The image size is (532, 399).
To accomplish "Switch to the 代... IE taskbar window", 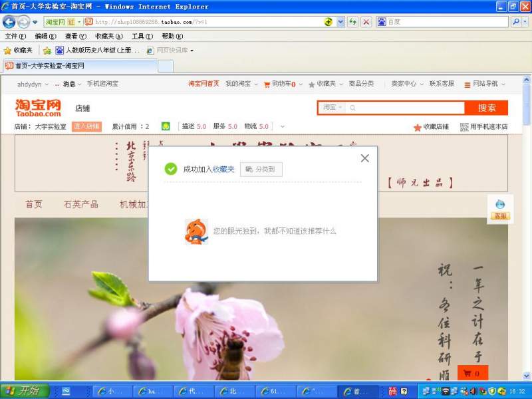I will tap(194, 392).
